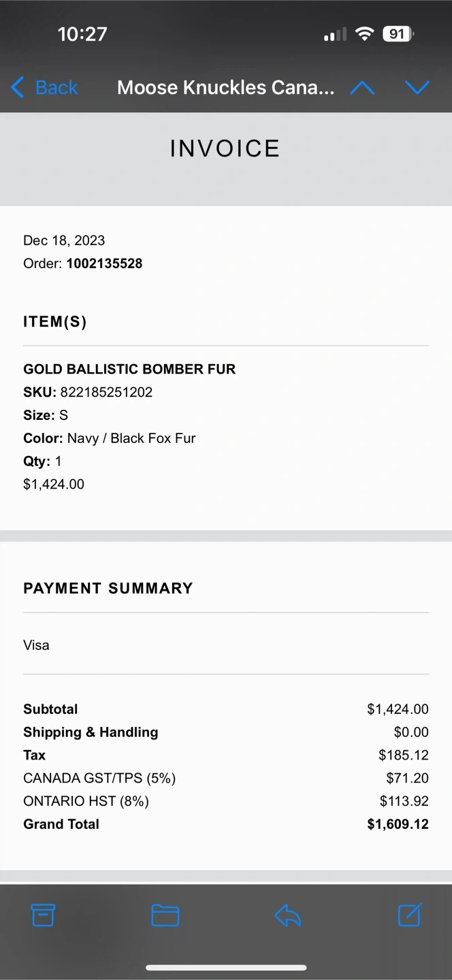This screenshot has height=980, width=452.
Task: Tap the Back button
Action: pyautogui.click(x=45, y=88)
